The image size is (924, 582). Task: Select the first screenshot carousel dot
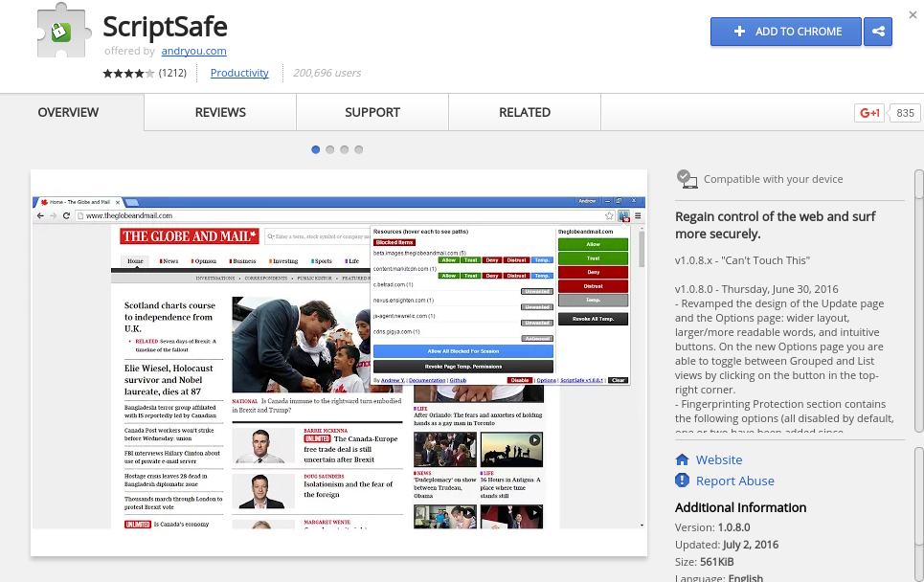coord(316,149)
